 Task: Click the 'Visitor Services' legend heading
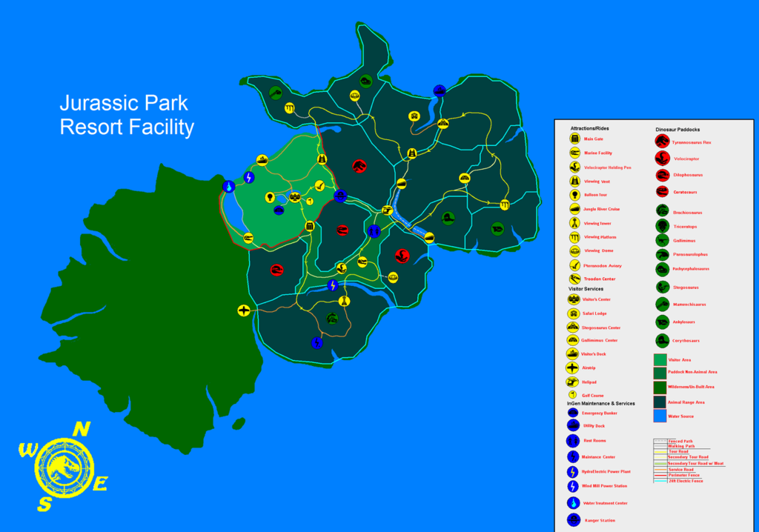click(586, 288)
